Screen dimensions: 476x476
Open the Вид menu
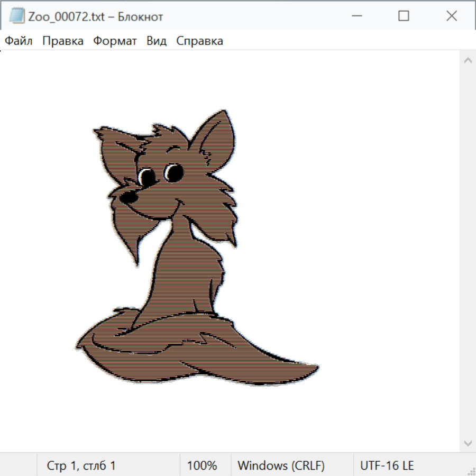tap(157, 41)
